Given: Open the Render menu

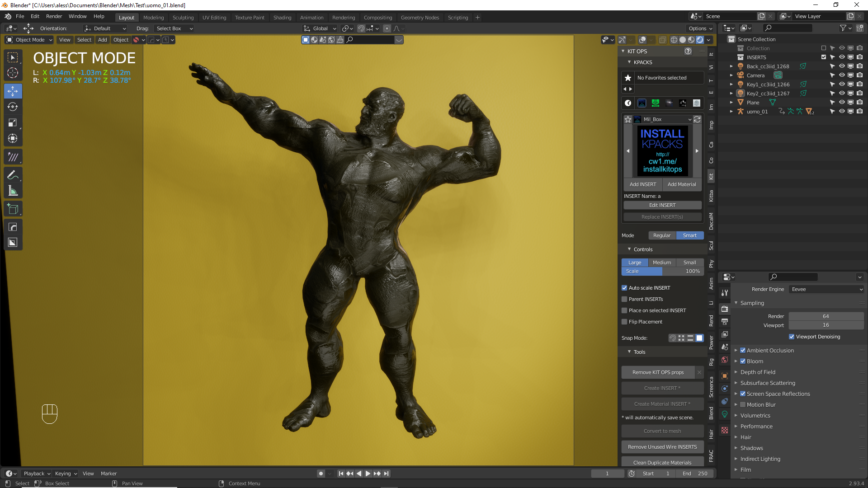Looking at the screenshot, I should coord(54,16).
